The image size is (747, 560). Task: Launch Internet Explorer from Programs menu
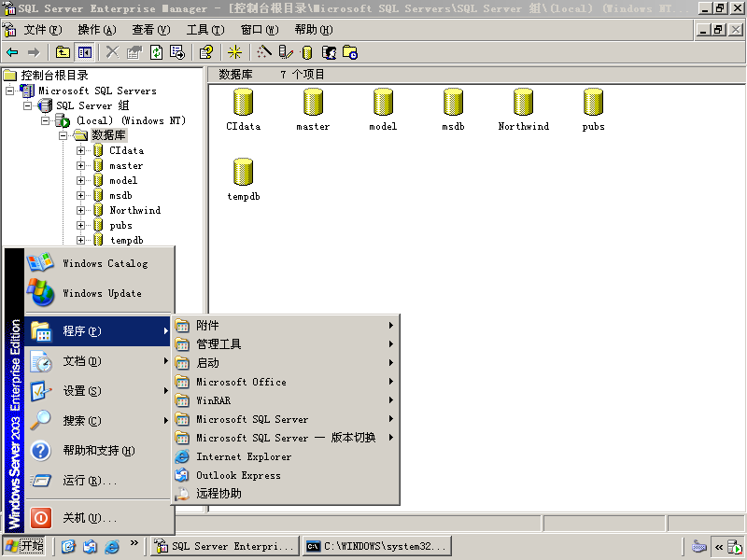(285, 456)
